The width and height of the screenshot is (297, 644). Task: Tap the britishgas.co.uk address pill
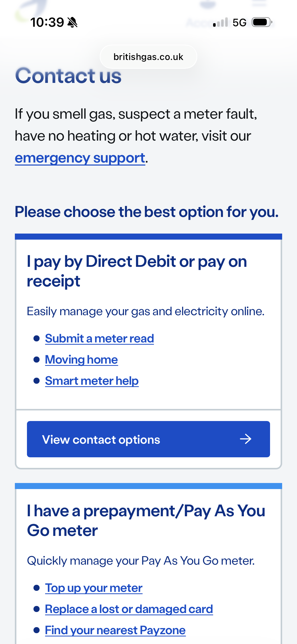pyautogui.click(x=148, y=57)
